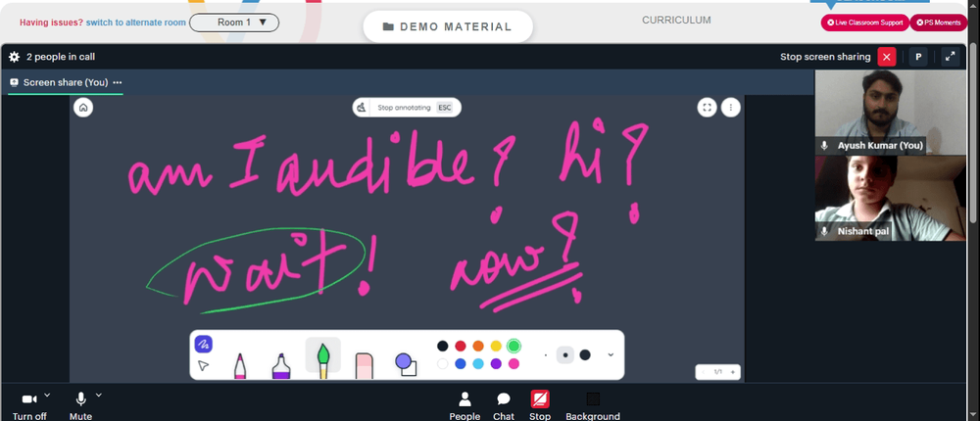This screenshot has width=980, height=421.
Task: Open the Room 1 dropdown
Action: click(x=234, y=23)
